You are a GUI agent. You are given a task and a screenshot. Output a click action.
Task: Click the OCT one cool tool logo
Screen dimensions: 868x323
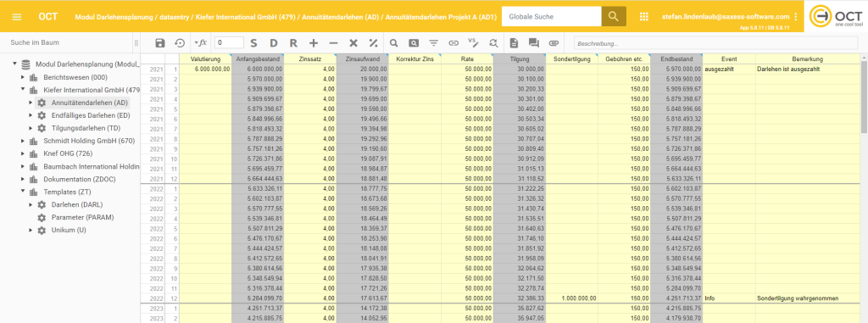click(835, 17)
